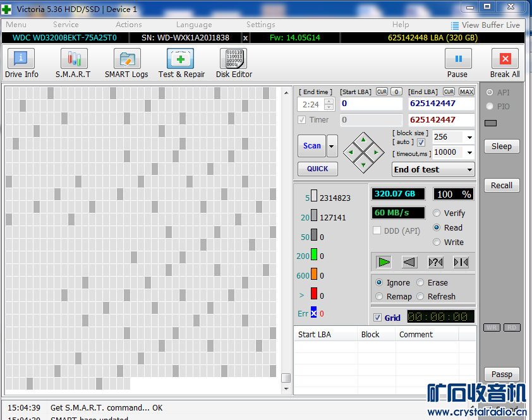Click End LBA CUR button
Screen dimensions: 532x420
point(449,92)
